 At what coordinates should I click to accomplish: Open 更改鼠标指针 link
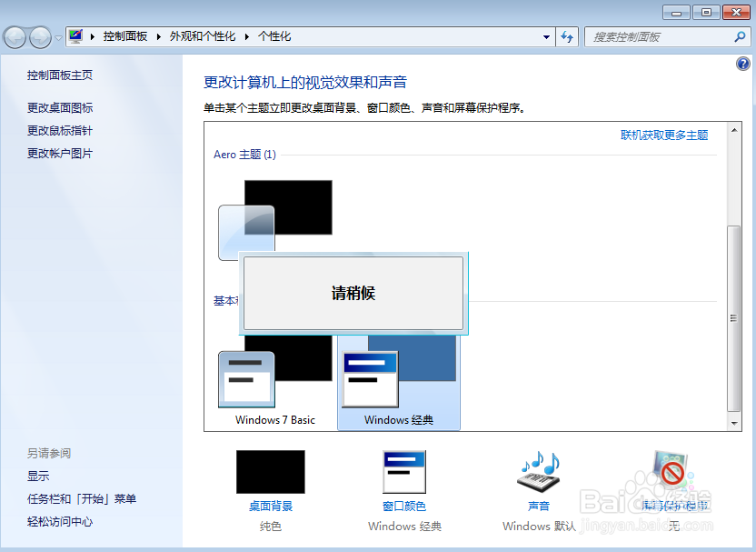[60, 130]
